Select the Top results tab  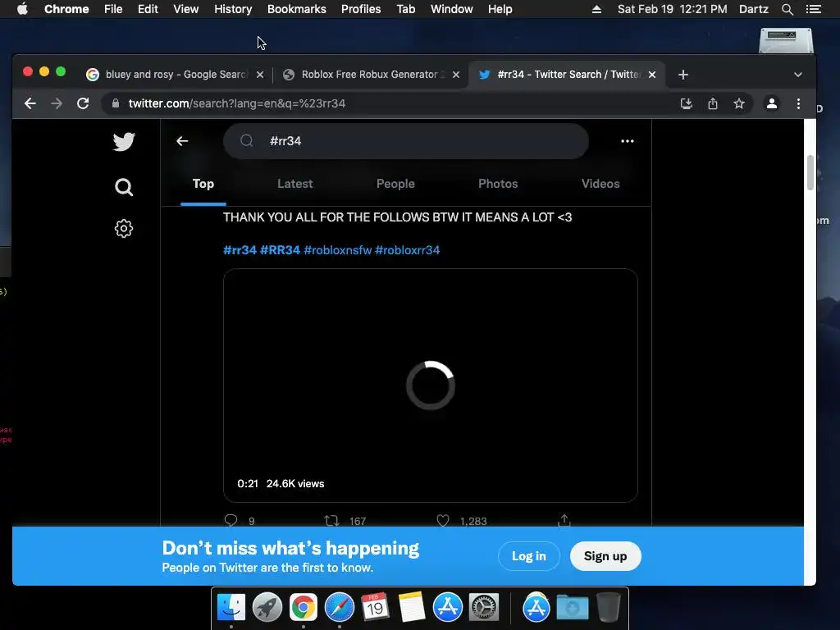tap(203, 184)
